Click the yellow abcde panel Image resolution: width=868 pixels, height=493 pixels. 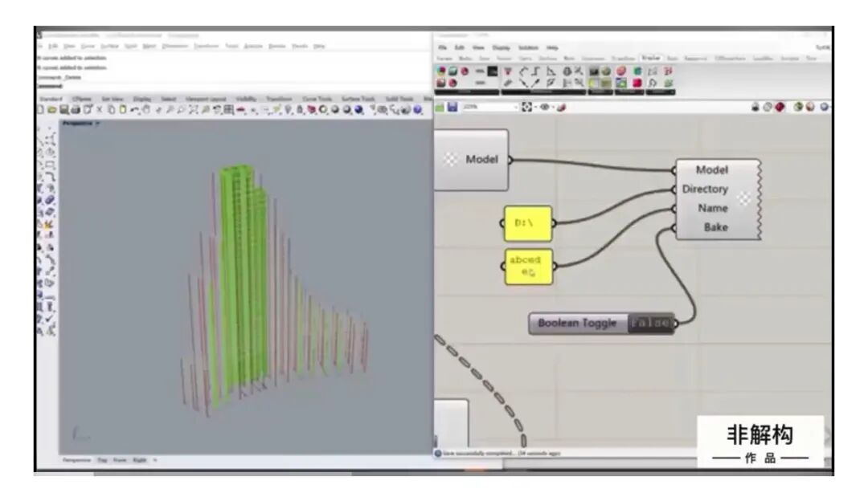pyautogui.click(x=528, y=267)
